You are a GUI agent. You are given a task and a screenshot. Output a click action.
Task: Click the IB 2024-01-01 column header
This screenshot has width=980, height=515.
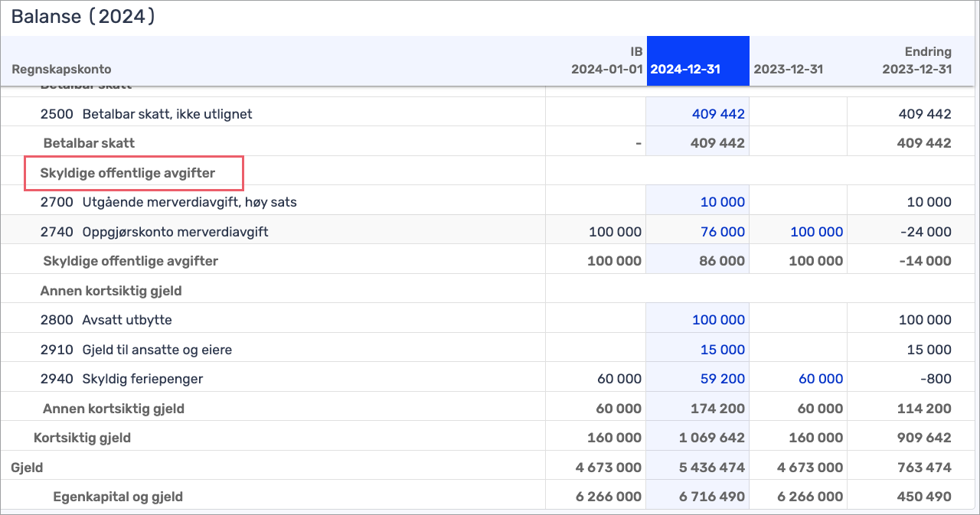click(606, 61)
